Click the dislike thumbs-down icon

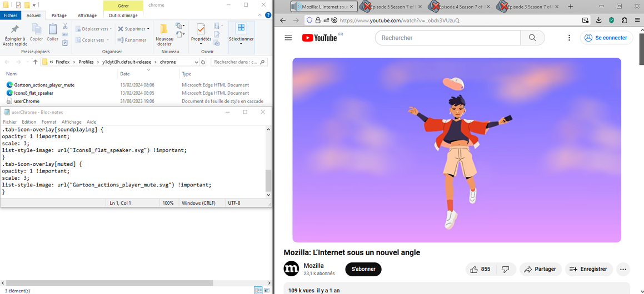click(x=505, y=269)
